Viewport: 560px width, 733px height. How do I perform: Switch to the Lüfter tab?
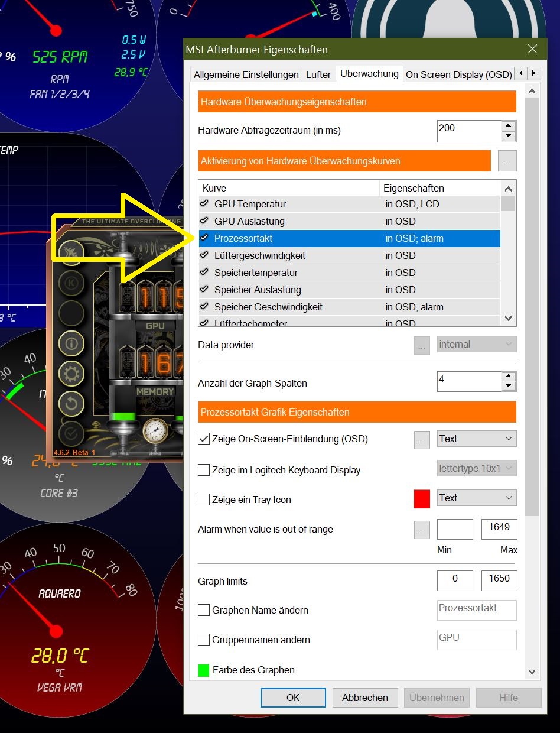318,75
